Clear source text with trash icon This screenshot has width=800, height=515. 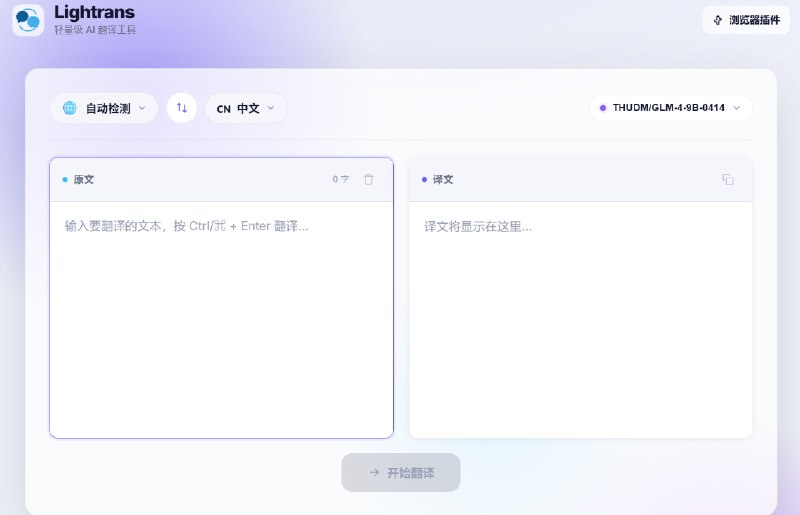pyautogui.click(x=369, y=180)
